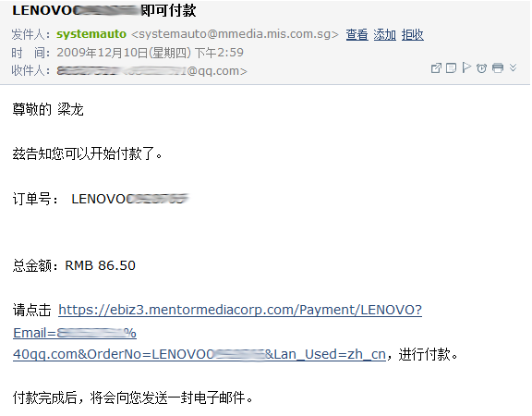The image size is (532, 416).
Task: Click 添加 to add sender to contacts
Action: click(x=385, y=34)
